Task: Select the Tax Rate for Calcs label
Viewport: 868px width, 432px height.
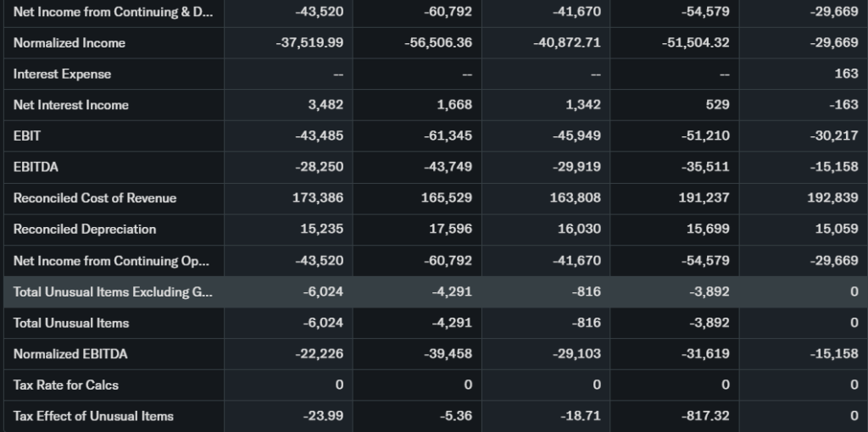Action: pyautogui.click(x=65, y=385)
